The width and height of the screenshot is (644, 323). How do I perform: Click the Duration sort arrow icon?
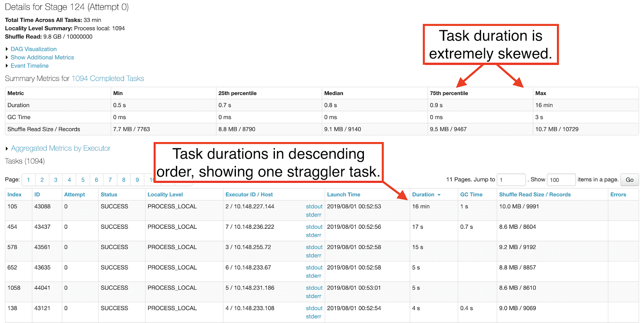(439, 195)
